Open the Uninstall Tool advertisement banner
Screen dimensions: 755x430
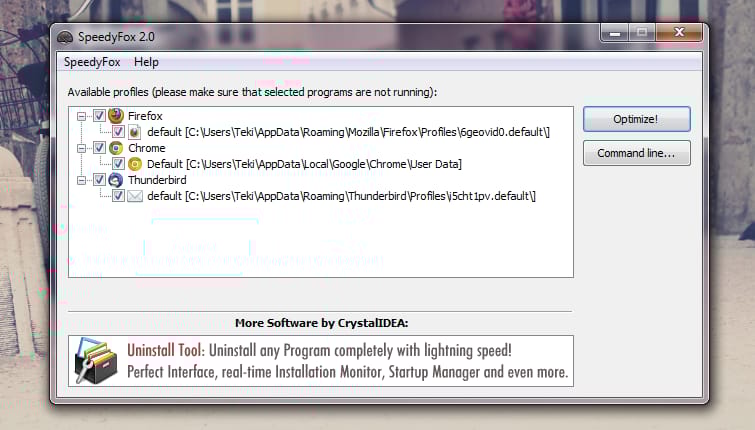[x=321, y=361]
